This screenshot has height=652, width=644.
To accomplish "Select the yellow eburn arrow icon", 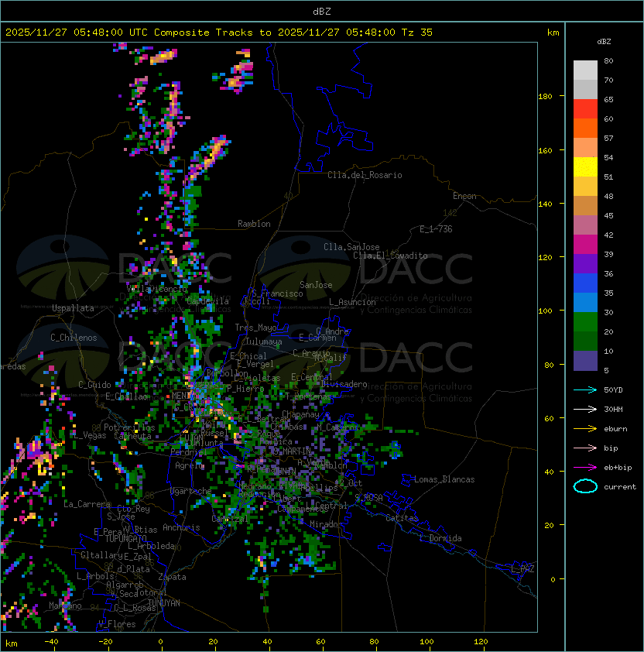I will [x=585, y=429].
